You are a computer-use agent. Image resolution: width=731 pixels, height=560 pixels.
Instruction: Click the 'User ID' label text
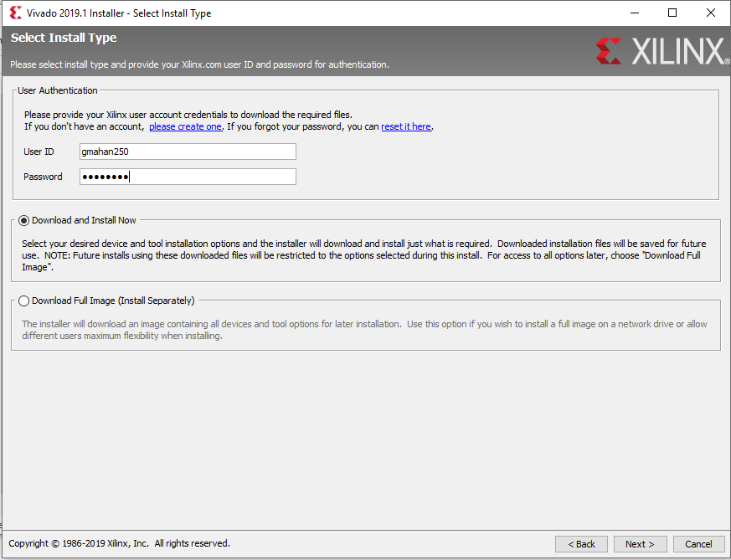pos(39,152)
